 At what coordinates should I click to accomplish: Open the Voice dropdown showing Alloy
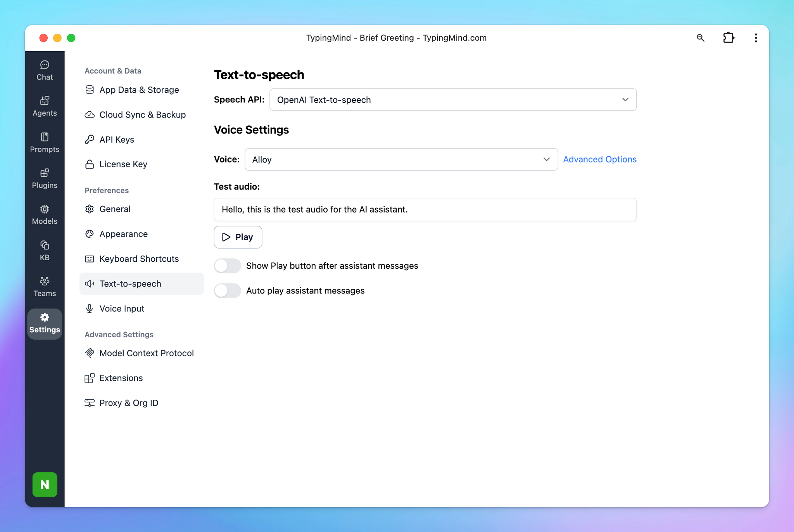(401, 159)
